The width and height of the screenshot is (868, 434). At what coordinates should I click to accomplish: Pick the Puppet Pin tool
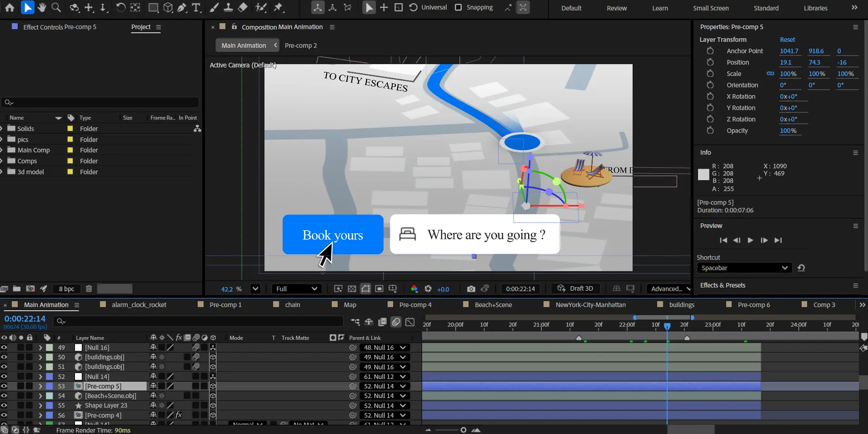tap(278, 8)
